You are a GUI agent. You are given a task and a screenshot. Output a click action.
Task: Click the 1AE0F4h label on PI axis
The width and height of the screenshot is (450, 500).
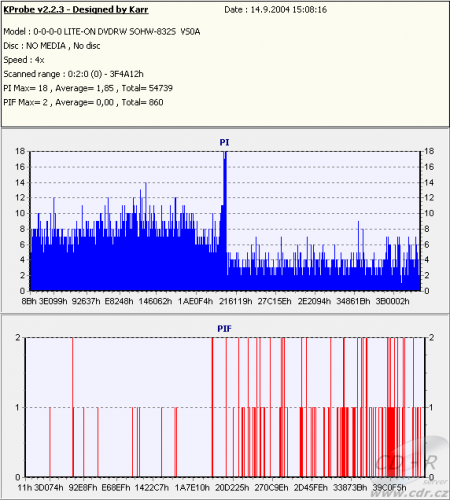pyautogui.click(x=195, y=301)
